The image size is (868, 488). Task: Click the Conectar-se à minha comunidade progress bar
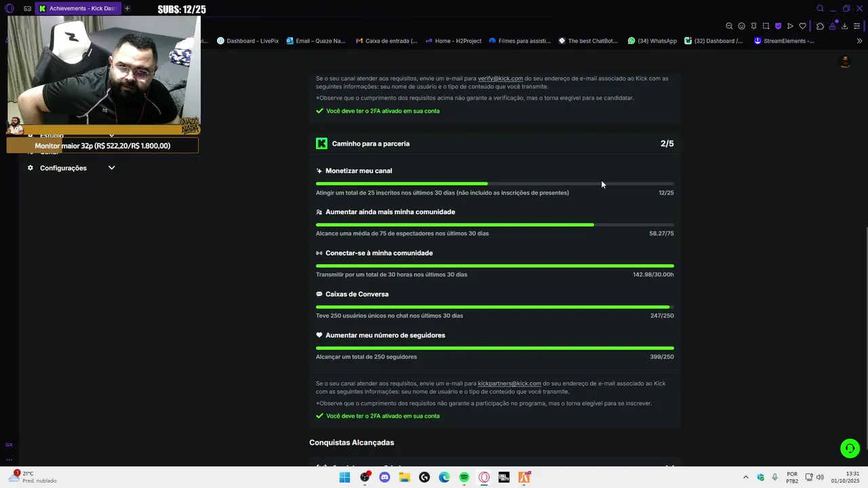pyautogui.click(x=495, y=266)
